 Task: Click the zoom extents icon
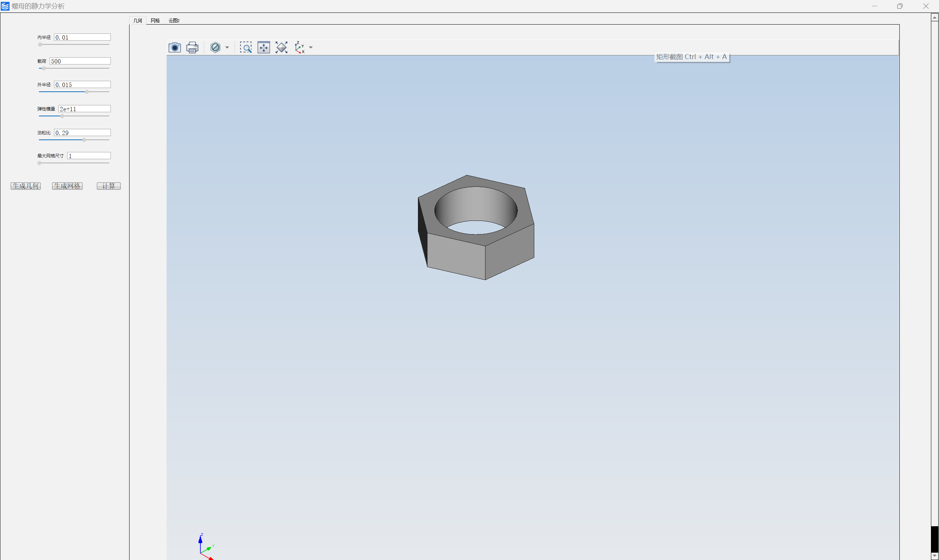(x=281, y=48)
